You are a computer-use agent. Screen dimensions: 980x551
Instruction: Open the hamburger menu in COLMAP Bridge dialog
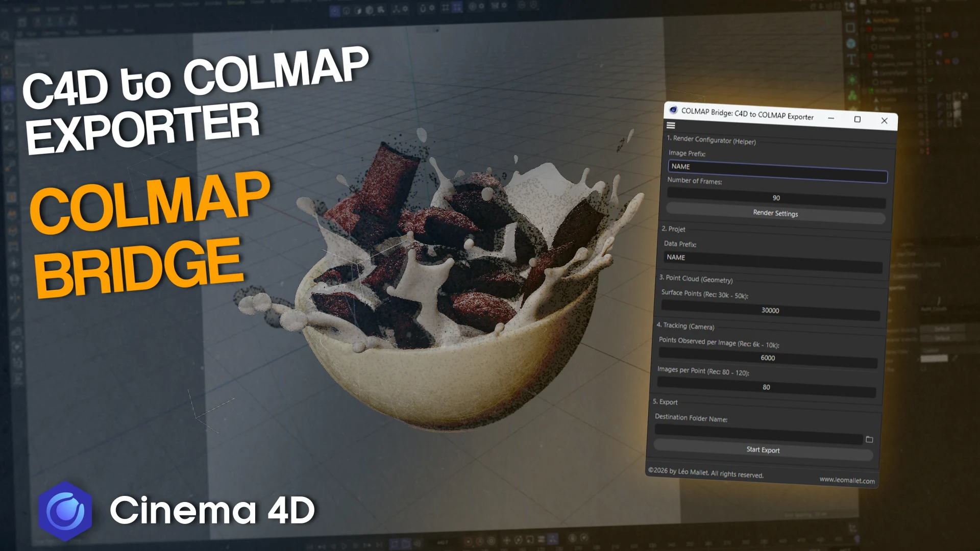(x=671, y=126)
